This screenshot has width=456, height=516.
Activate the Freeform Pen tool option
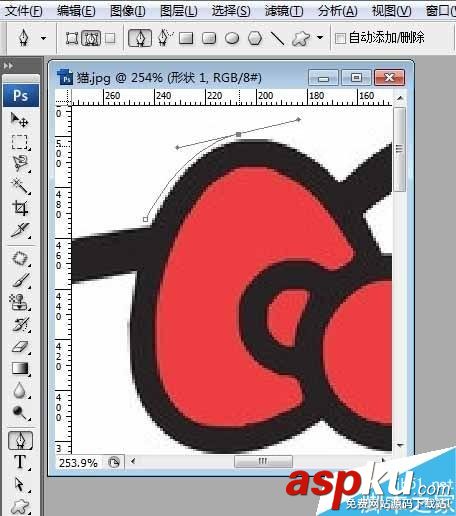(x=165, y=37)
